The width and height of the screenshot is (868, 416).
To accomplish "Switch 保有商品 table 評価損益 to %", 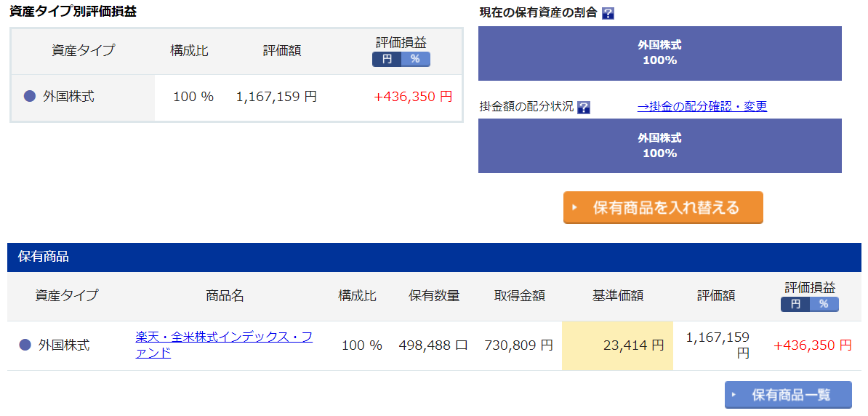I will (824, 304).
